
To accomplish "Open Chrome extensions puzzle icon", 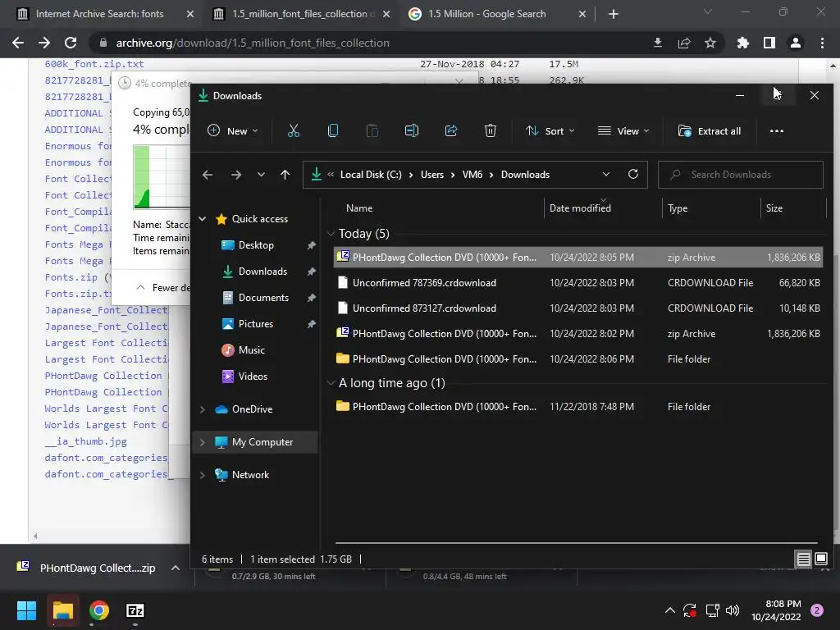I will click(x=743, y=43).
